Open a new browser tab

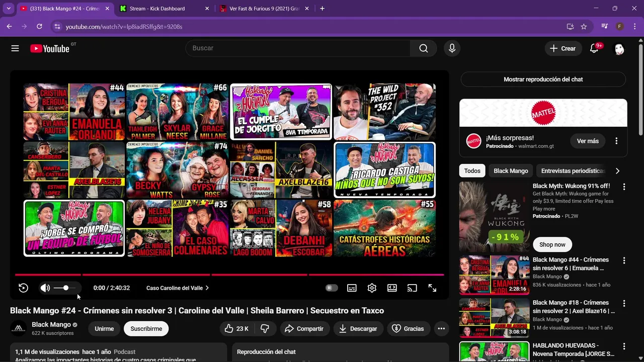coord(323,9)
